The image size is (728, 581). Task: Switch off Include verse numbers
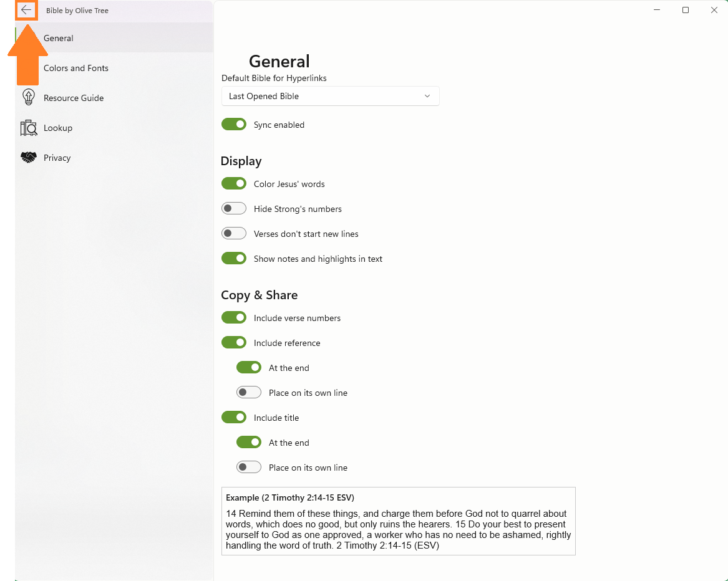[233, 318]
